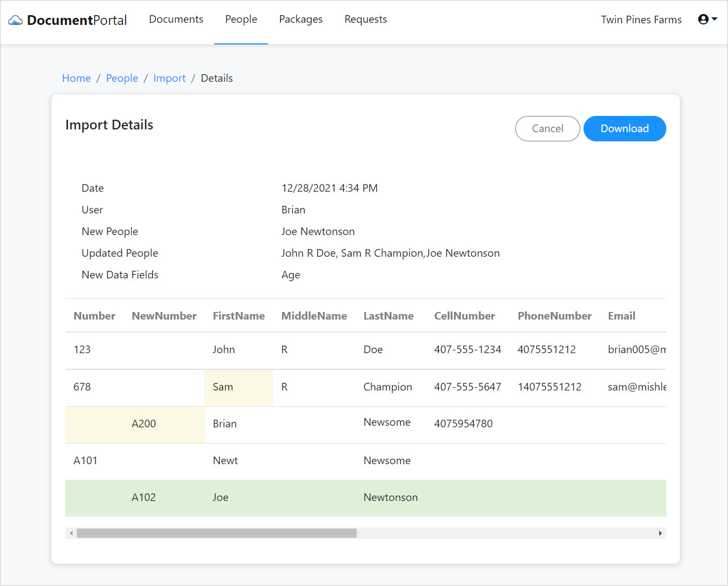Open the Packages section
This screenshot has height=586, width=728.
pyautogui.click(x=300, y=19)
